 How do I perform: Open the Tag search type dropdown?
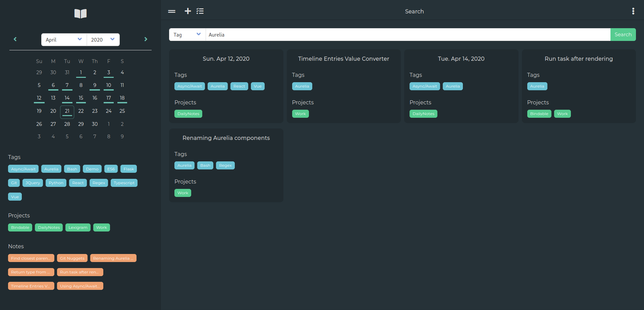point(187,35)
